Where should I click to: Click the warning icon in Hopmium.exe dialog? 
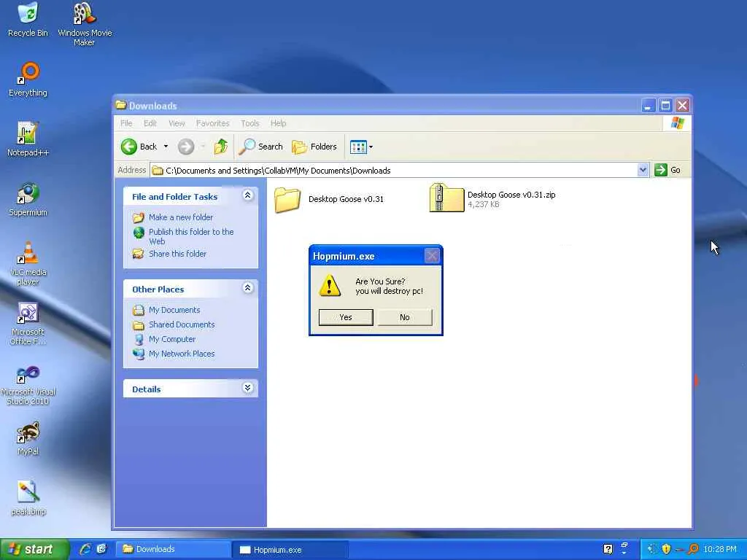[x=330, y=286]
